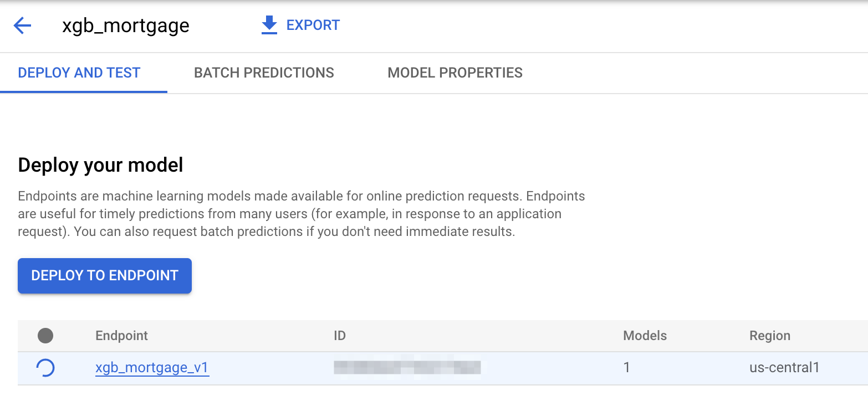Click the blurred endpoint ID value
Image resolution: width=868 pixels, height=401 pixels.
(x=407, y=367)
